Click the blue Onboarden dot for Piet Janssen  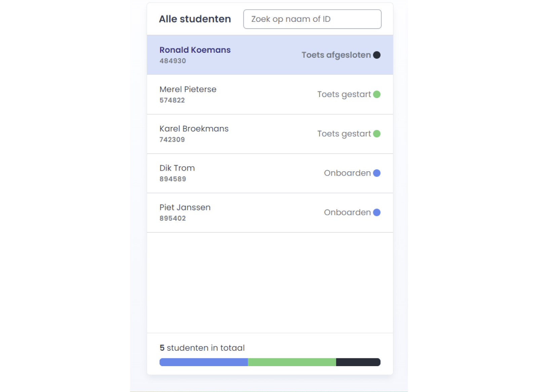(377, 212)
